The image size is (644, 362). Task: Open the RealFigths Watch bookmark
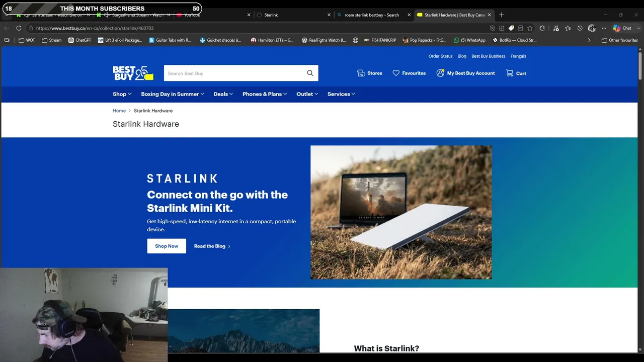point(324,40)
